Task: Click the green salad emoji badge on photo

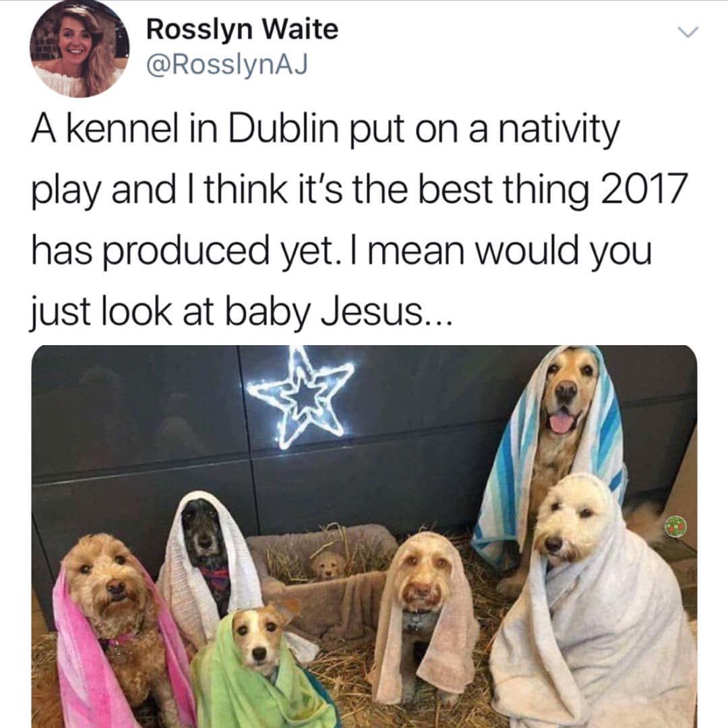Action: coord(675,526)
